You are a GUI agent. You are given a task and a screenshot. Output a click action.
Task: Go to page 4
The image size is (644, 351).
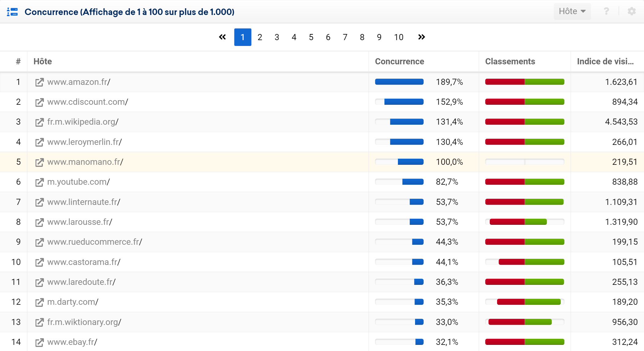click(x=294, y=37)
